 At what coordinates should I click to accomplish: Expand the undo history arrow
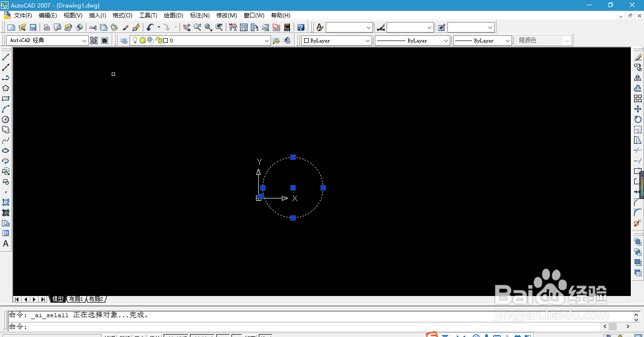coord(158,27)
